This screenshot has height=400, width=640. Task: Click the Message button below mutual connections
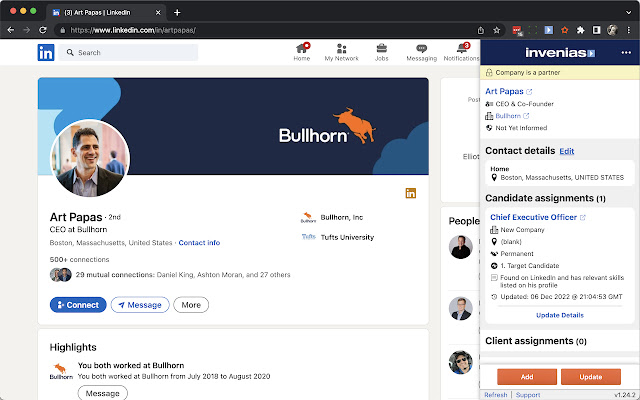tap(140, 305)
